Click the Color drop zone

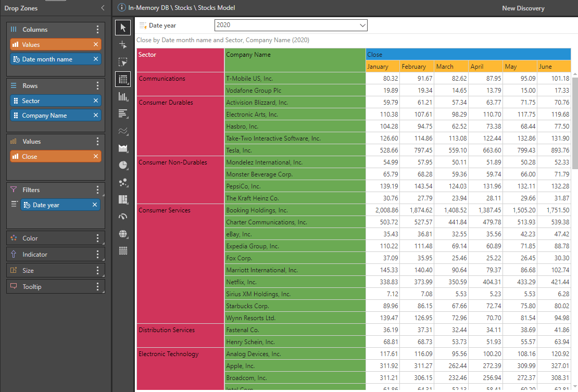click(x=55, y=238)
